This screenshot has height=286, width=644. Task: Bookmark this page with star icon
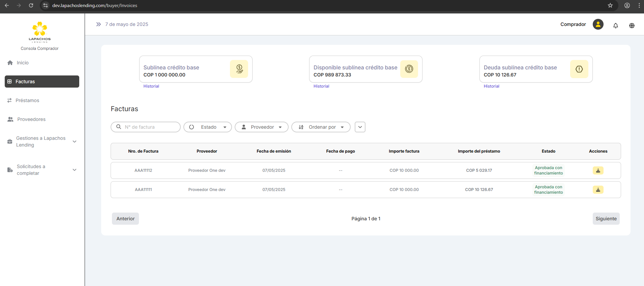coord(610,5)
